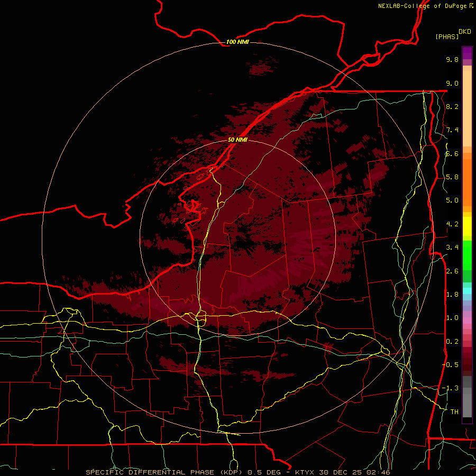Pick the pink band of the color bar
The image size is (476, 476).
coord(467,321)
